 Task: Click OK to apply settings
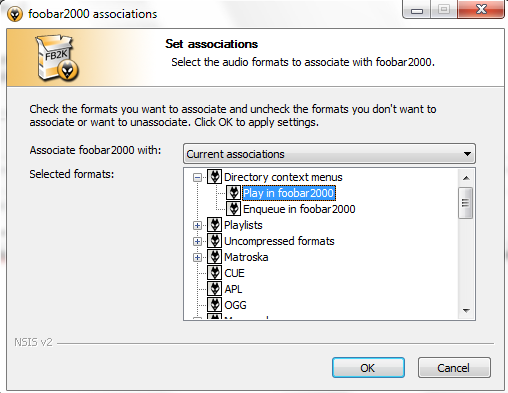pos(368,368)
